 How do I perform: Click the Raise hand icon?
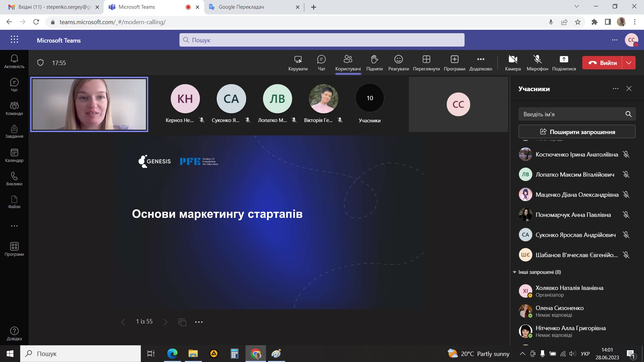click(x=374, y=63)
